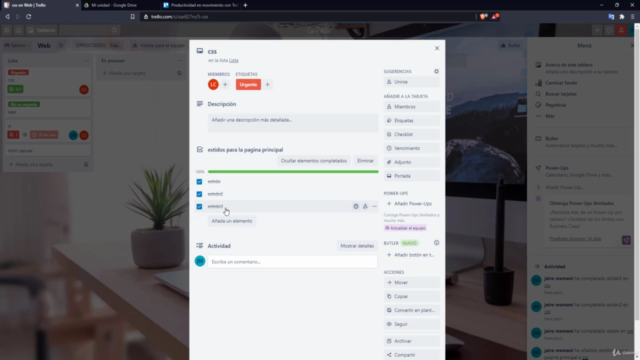Open the Lista link under card title
Screen dimensions: 640x360
pos(233,60)
